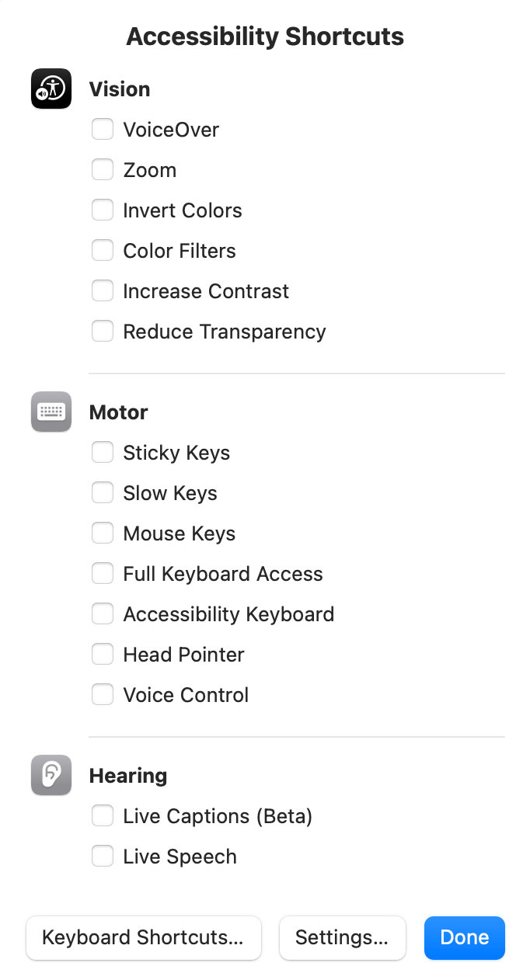Image resolution: width=530 pixels, height=980 pixels.
Task: Enable the Voice Control checkbox
Action: (103, 694)
